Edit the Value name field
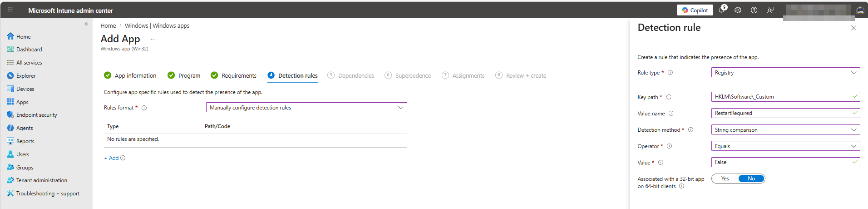This screenshot has width=868, height=209. click(x=785, y=113)
